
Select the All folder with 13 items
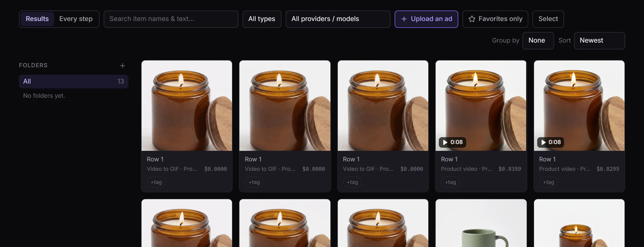(x=73, y=81)
